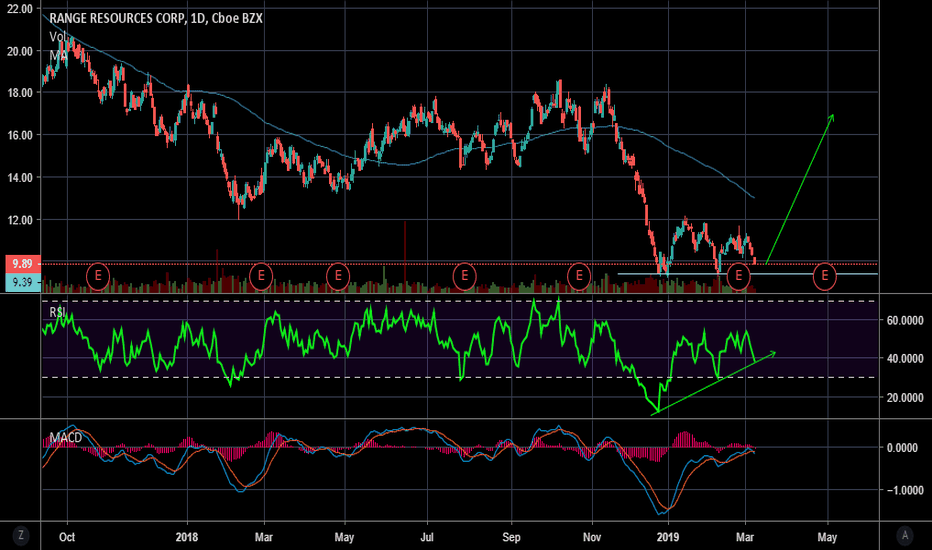Screen dimensions: 932x550
Task: Click the Z timezone button at bottom left
Action: 21,535
